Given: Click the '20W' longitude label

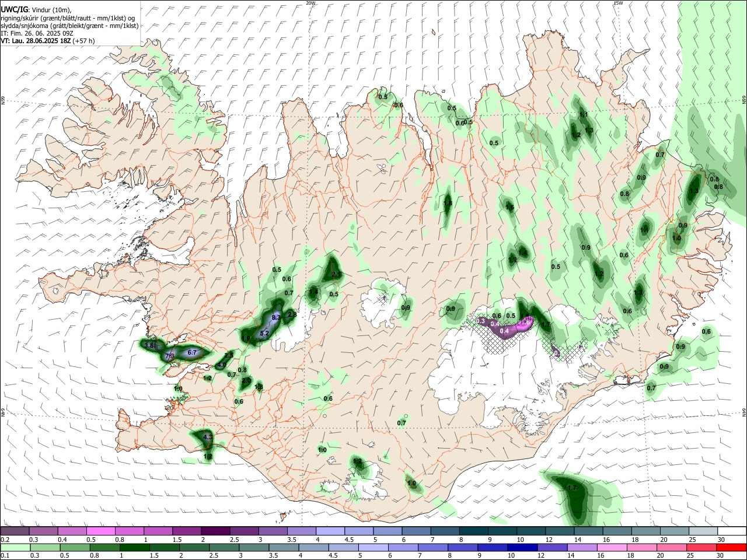Looking at the screenshot, I should 310,3.
